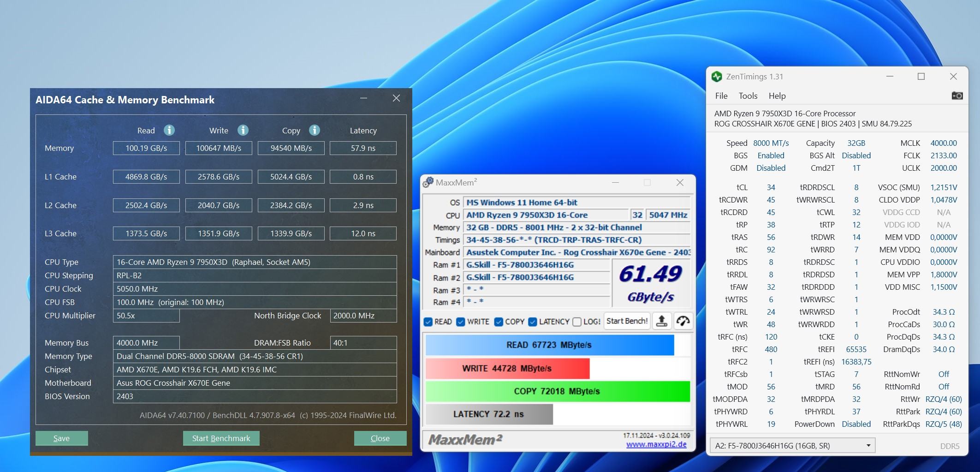This screenshot has width=980, height=472.
Task: Click the LATENCY 72.2 ns result bar
Action: pos(489,414)
